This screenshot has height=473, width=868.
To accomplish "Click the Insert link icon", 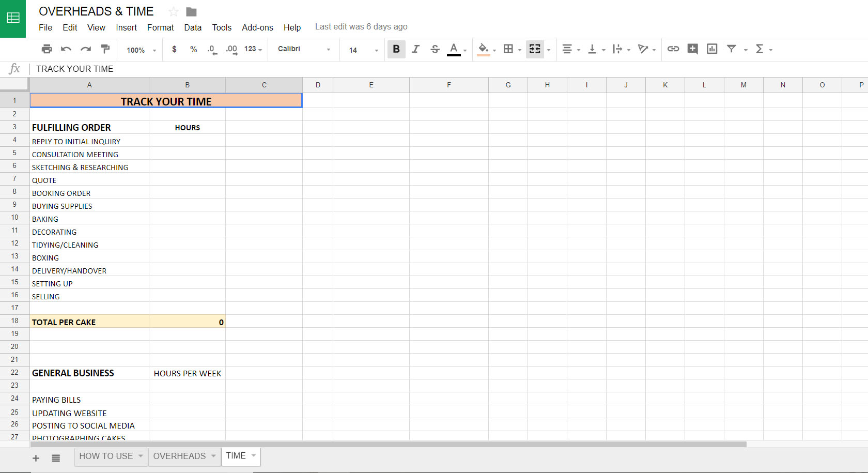I will tap(673, 49).
